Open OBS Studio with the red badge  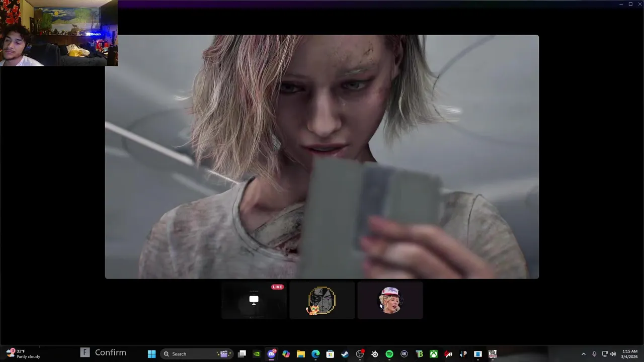(x=360, y=354)
